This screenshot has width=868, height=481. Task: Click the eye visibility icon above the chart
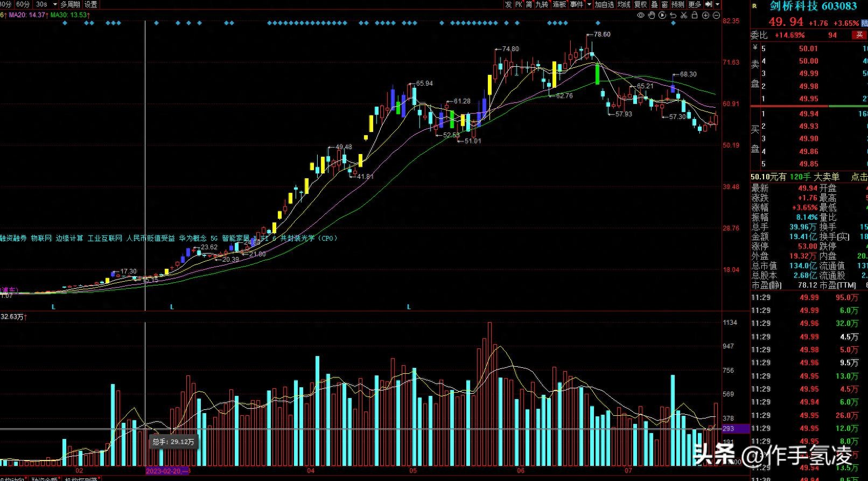(x=641, y=16)
